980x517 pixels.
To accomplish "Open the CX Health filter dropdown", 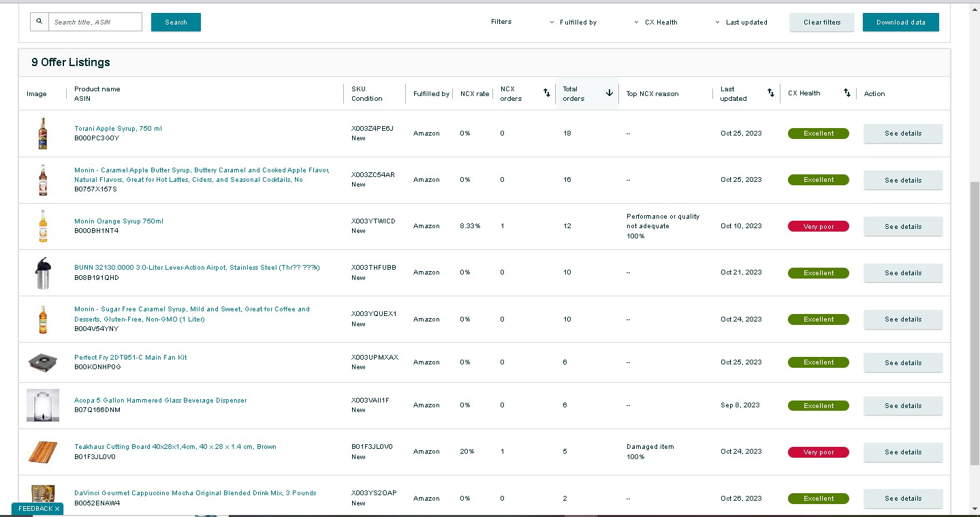I will click(655, 22).
